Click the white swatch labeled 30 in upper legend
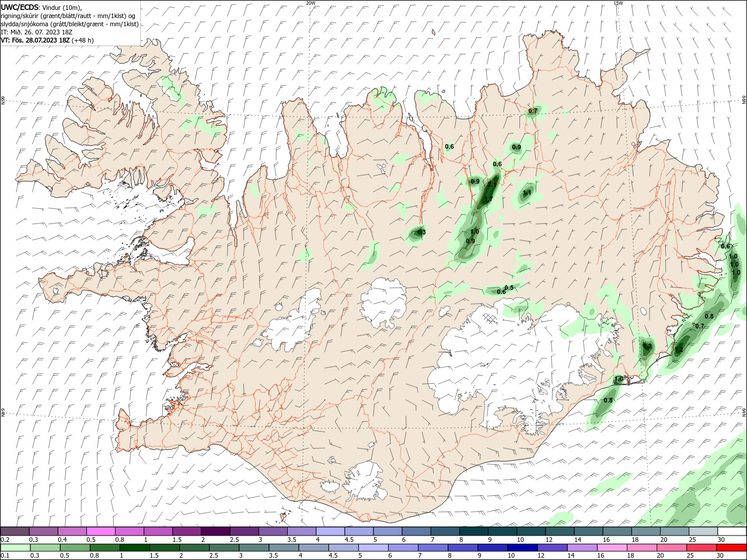The image size is (747, 560). tap(732, 531)
